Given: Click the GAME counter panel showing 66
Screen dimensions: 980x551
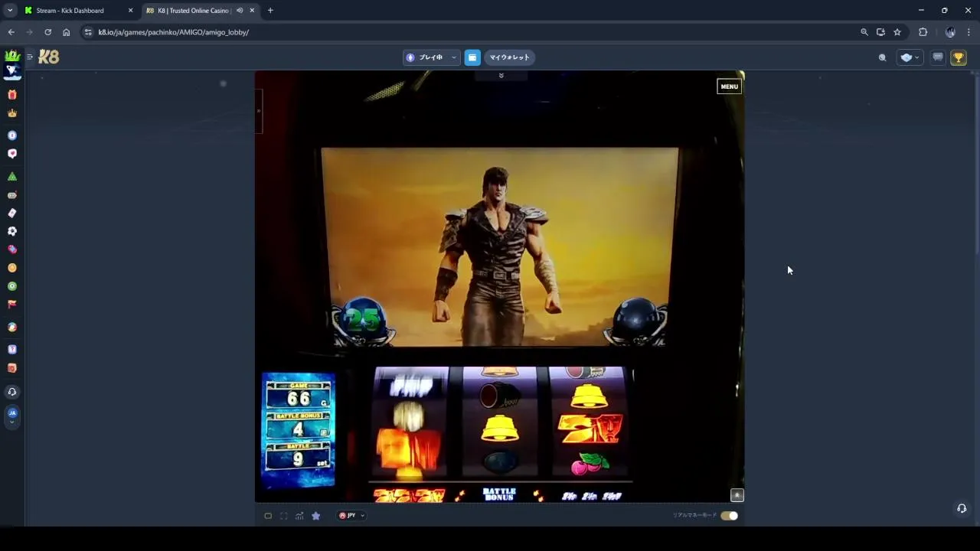Looking at the screenshot, I should click(x=299, y=396).
